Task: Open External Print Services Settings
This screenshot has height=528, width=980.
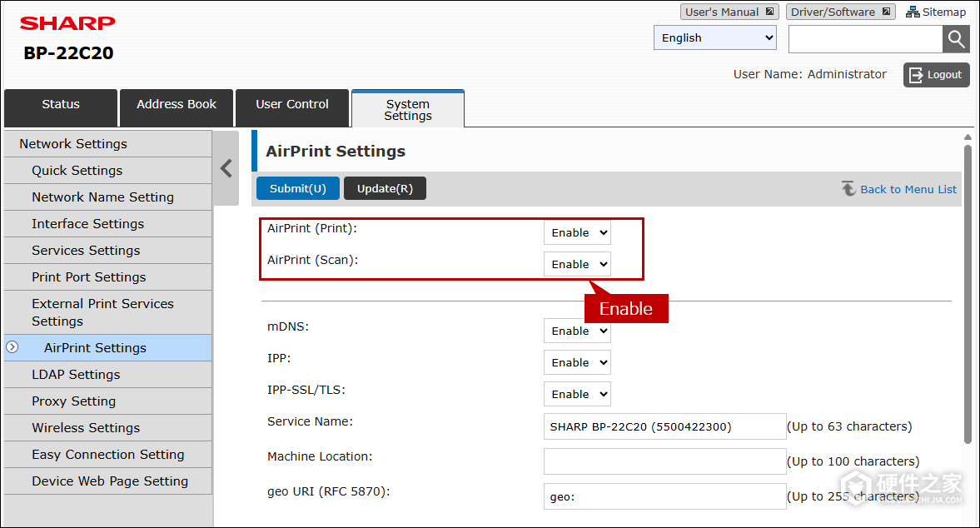Action: pyautogui.click(x=107, y=312)
